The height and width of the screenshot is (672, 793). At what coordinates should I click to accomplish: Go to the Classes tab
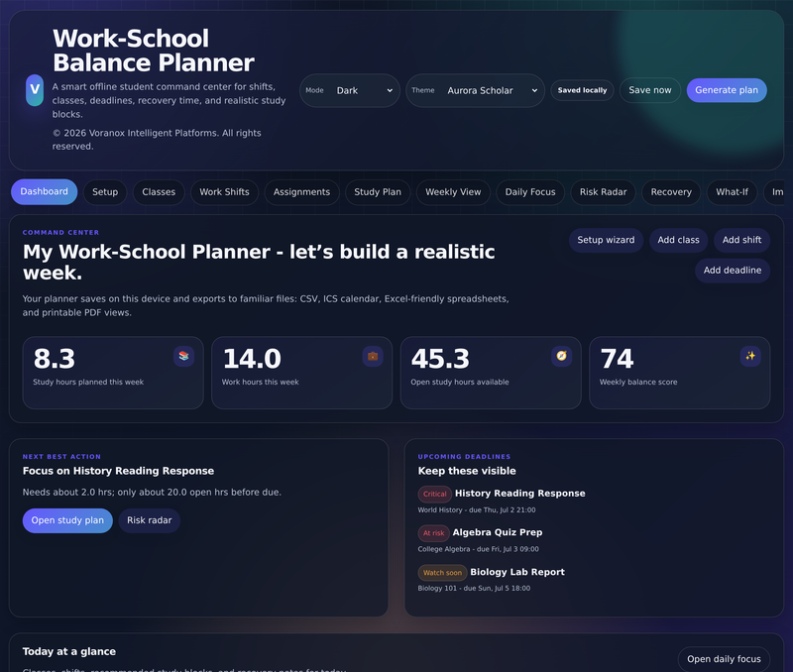click(159, 192)
